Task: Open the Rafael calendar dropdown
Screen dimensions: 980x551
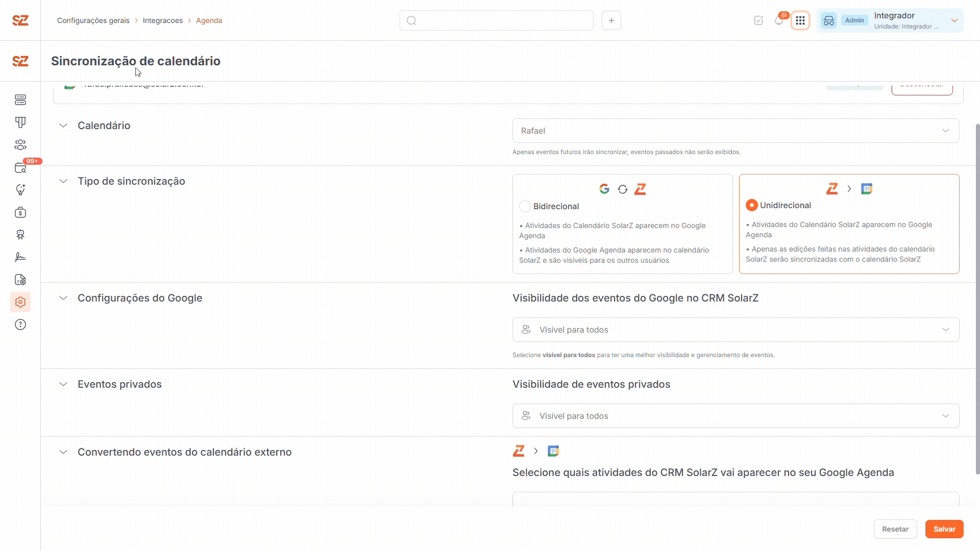Action: click(736, 131)
